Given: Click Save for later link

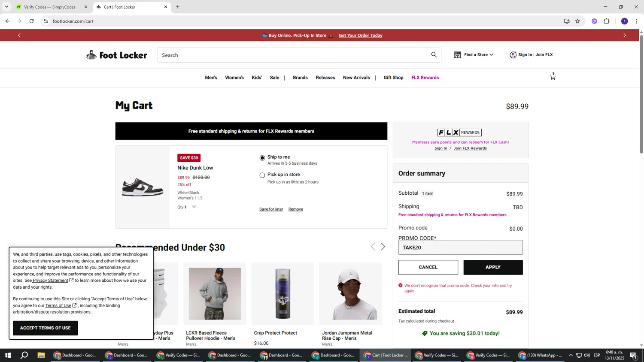Looking at the screenshot, I should click(x=271, y=209).
